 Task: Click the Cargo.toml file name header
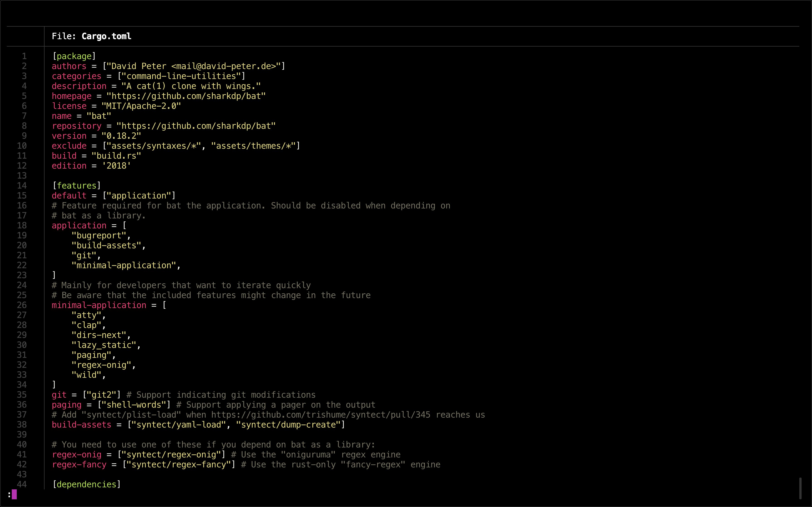coord(106,36)
